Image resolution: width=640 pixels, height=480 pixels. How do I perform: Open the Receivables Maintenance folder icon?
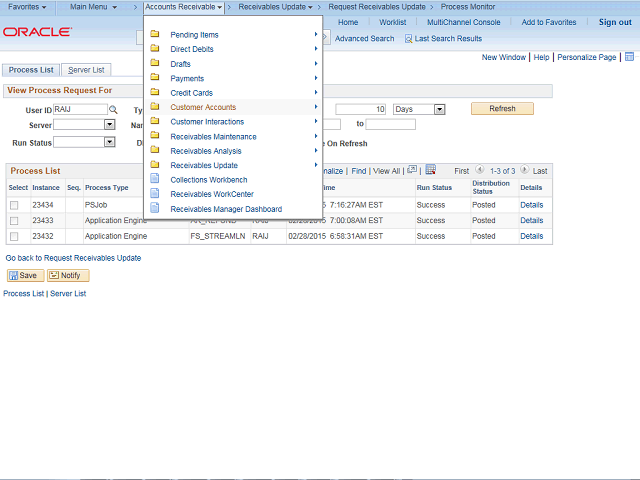[155, 135]
